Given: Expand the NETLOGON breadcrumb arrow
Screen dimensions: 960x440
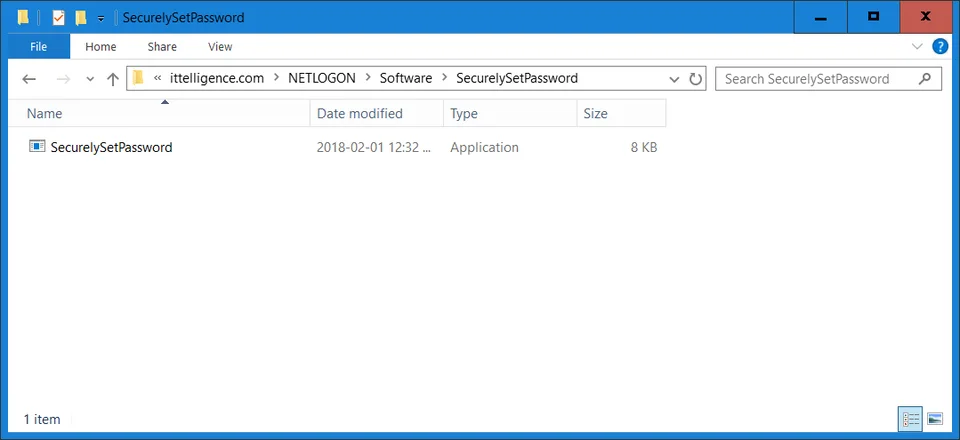Looking at the screenshot, I should pos(368,78).
